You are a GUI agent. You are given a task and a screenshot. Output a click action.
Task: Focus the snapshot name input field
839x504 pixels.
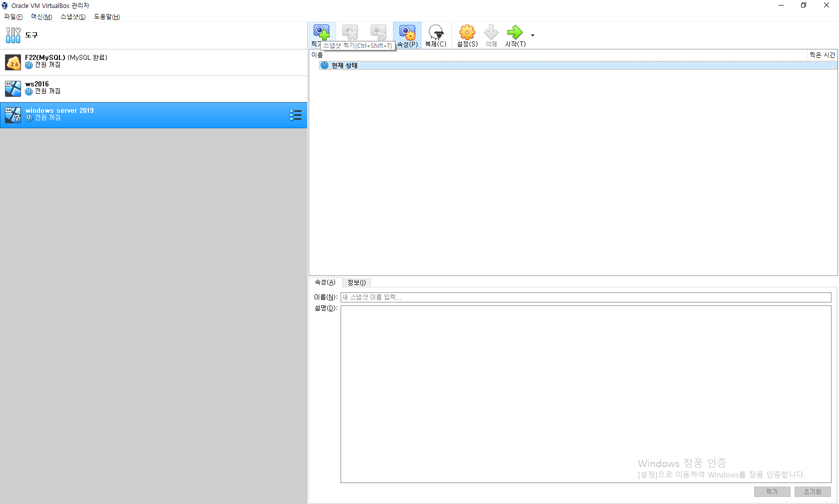point(586,297)
